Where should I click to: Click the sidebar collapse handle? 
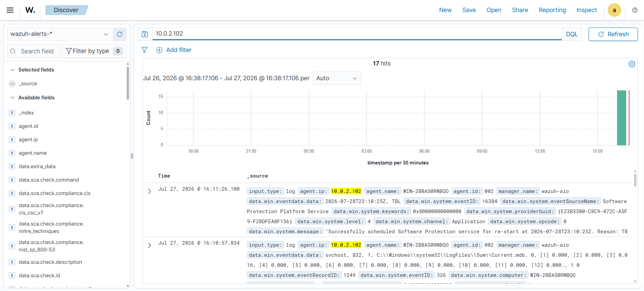pyautogui.click(x=132, y=156)
